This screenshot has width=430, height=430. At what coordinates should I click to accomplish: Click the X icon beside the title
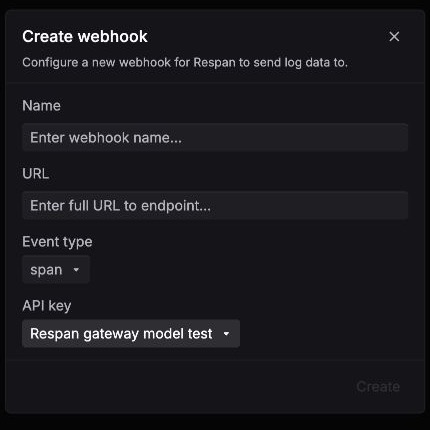394,37
